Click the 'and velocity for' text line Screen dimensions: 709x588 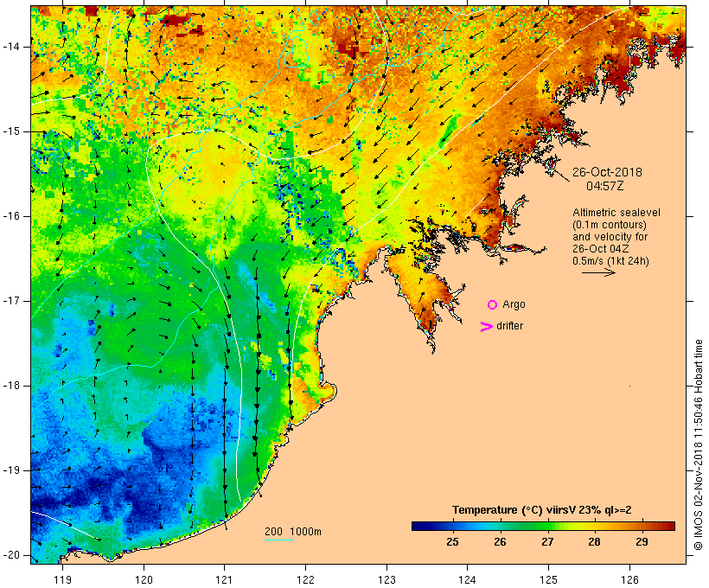click(x=610, y=237)
